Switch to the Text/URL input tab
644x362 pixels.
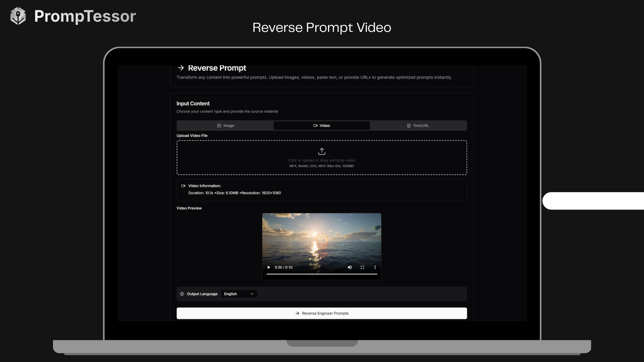coord(418,125)
